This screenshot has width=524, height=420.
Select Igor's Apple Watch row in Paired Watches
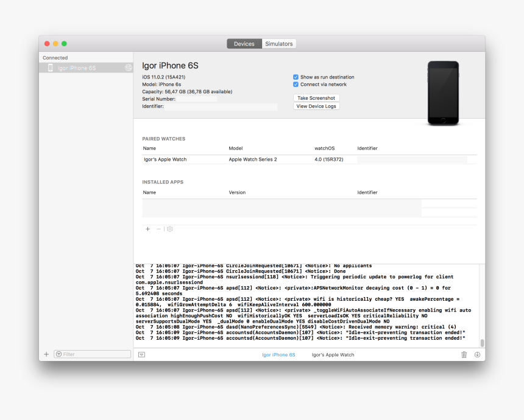310,159
